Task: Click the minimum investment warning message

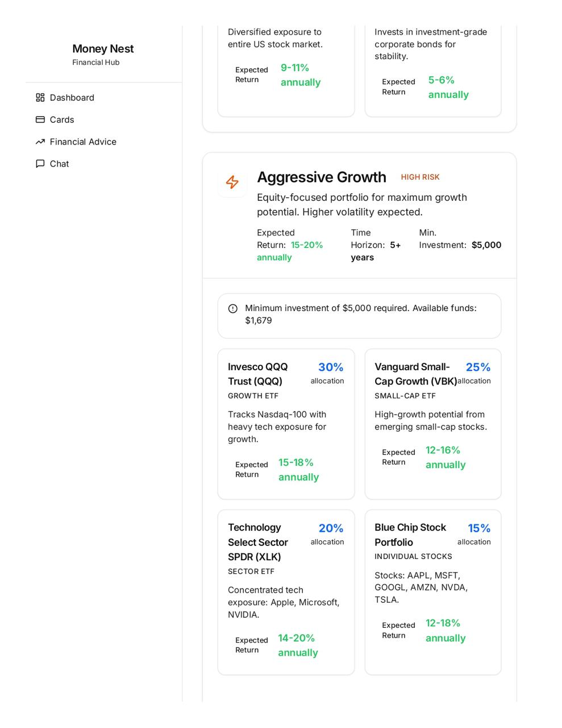Action: [x=360, y=315]
